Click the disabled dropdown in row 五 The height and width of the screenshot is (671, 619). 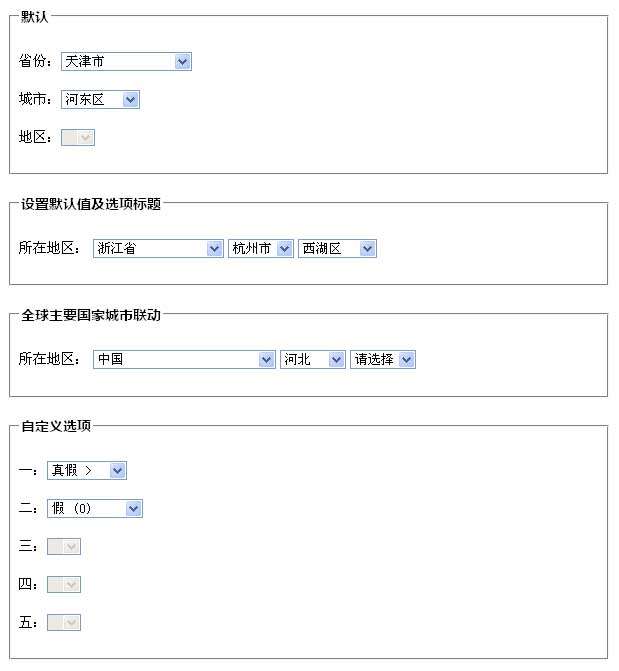64,623
